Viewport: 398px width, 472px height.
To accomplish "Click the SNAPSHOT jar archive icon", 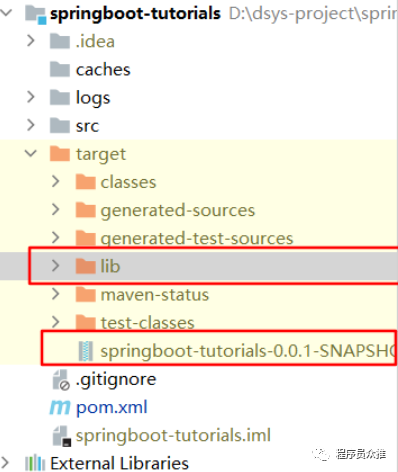I will pyautogui.click(x=86, y=351).
